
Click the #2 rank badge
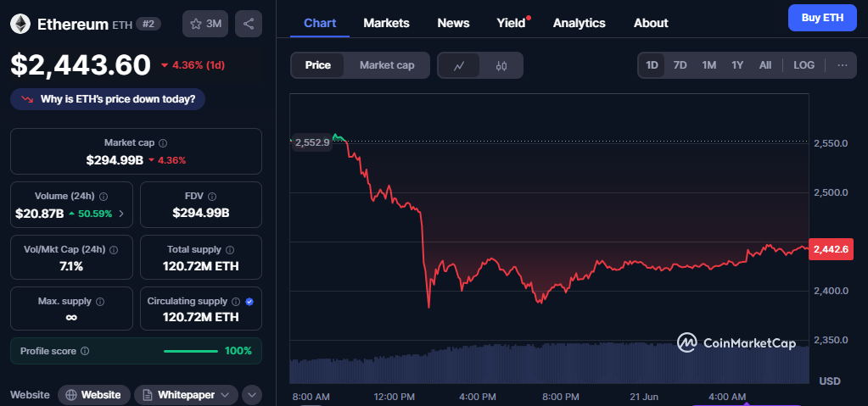148,24
